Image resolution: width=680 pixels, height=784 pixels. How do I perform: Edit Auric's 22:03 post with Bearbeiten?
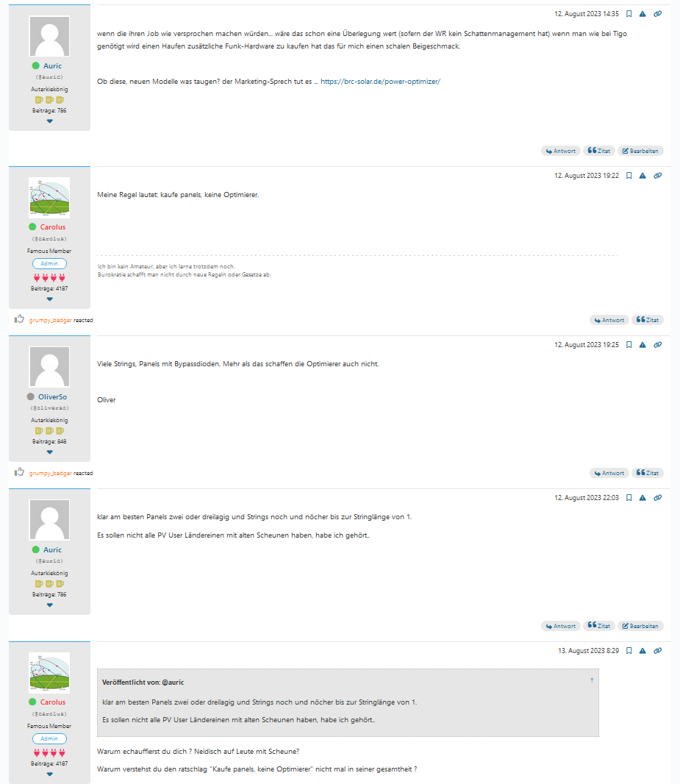coord(640,626)
